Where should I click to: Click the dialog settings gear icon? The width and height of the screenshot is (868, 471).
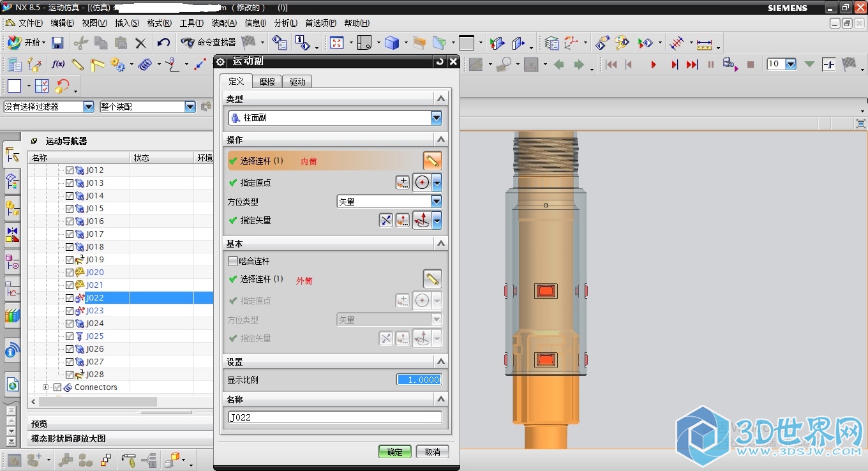click(x=221, y=61)
